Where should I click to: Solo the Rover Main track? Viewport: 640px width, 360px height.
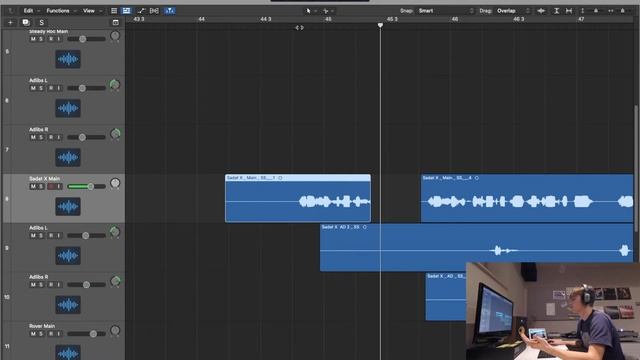point(41,334)
